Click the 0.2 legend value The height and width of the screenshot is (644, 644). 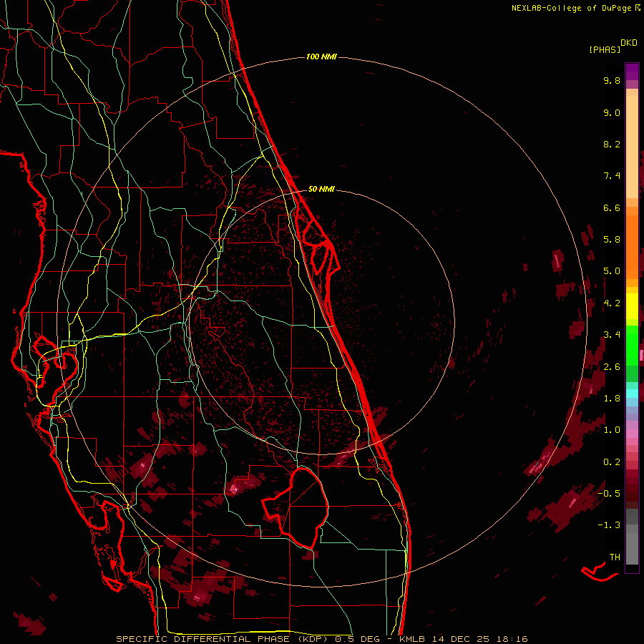point(612,462)
